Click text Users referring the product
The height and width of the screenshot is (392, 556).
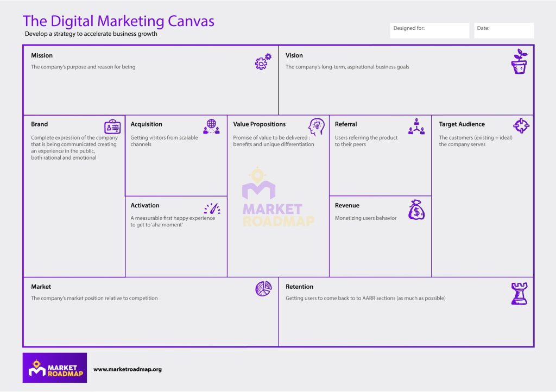(367, 141)
